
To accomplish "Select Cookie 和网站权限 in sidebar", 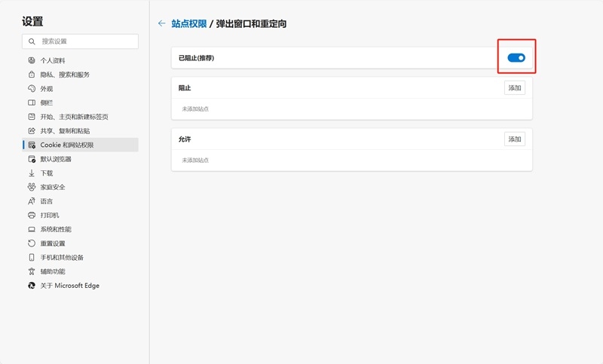I will coord(80,145).
